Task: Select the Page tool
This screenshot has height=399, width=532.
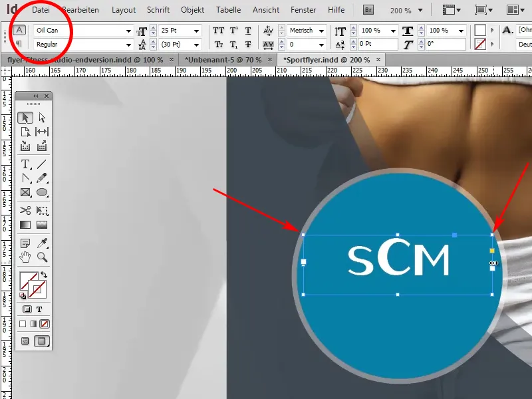Action: coord(25,132)
